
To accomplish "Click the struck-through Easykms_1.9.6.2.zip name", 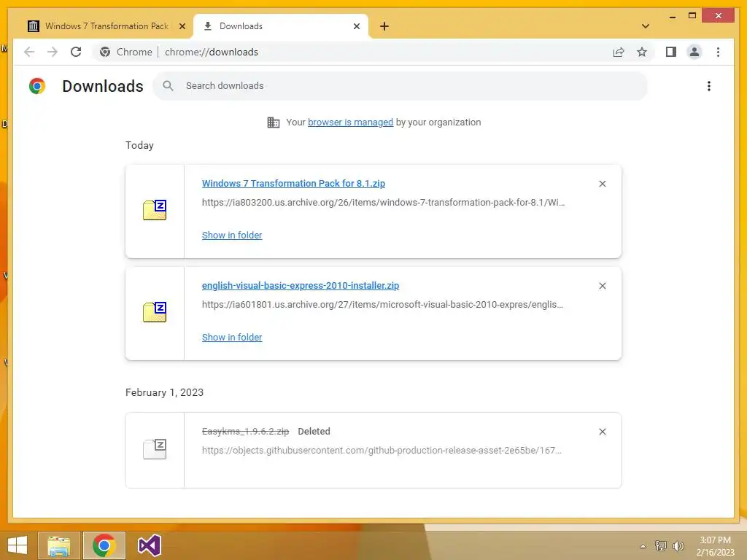I will [245, 431].
